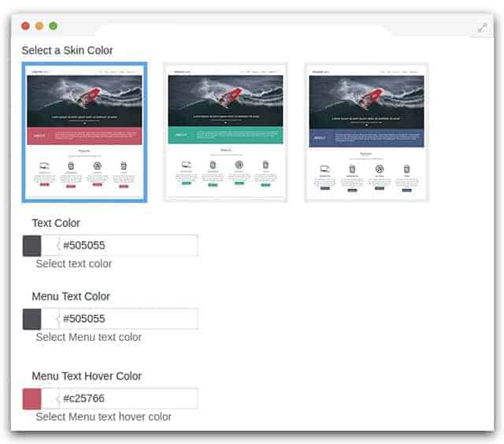
Task: Select the green skin color thumbnail
Action: [x=225, y=132]
